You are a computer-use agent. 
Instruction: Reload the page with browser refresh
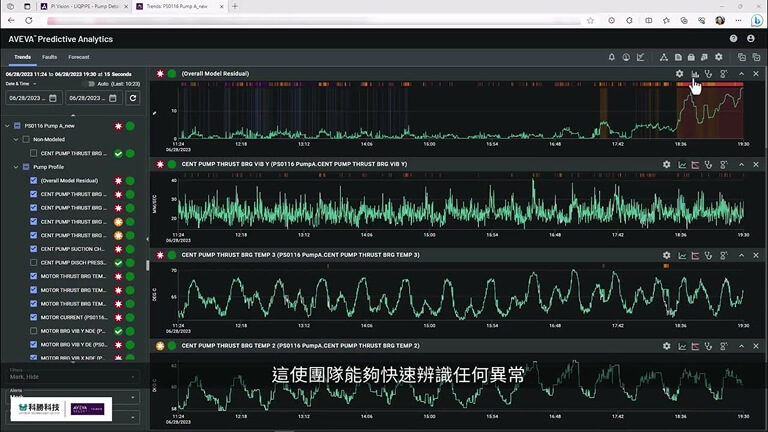[x=29, y=21]
